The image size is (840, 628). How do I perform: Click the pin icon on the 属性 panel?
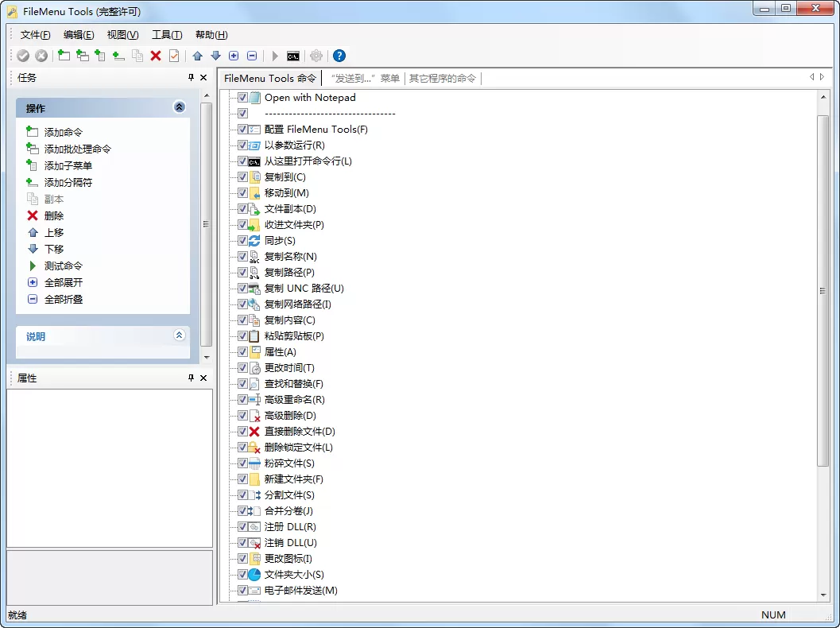(191, 378)
